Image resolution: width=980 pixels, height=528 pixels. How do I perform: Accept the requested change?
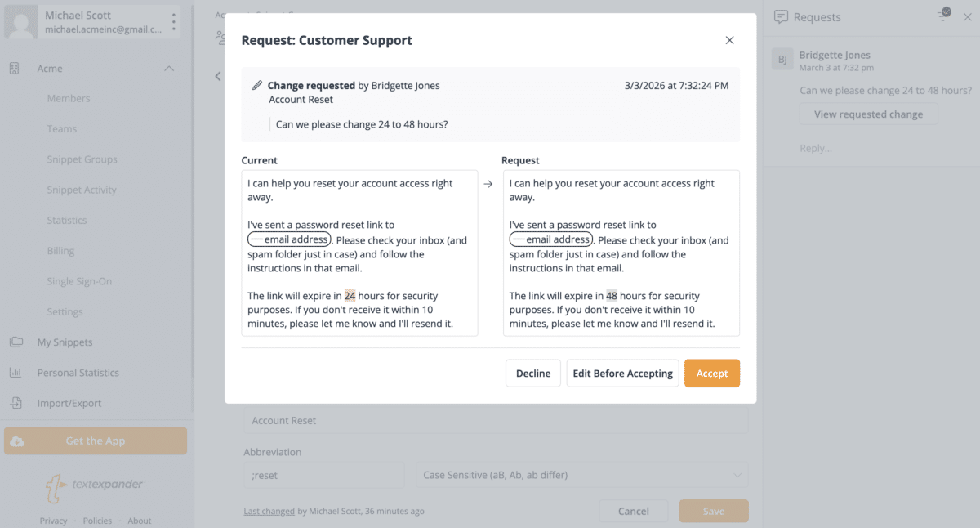pos(711,374)
